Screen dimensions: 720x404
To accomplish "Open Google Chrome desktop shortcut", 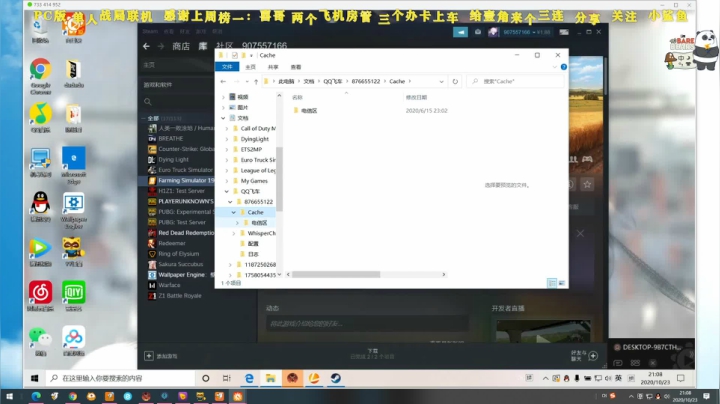I will pyautogui.click(x=40, y=70).
